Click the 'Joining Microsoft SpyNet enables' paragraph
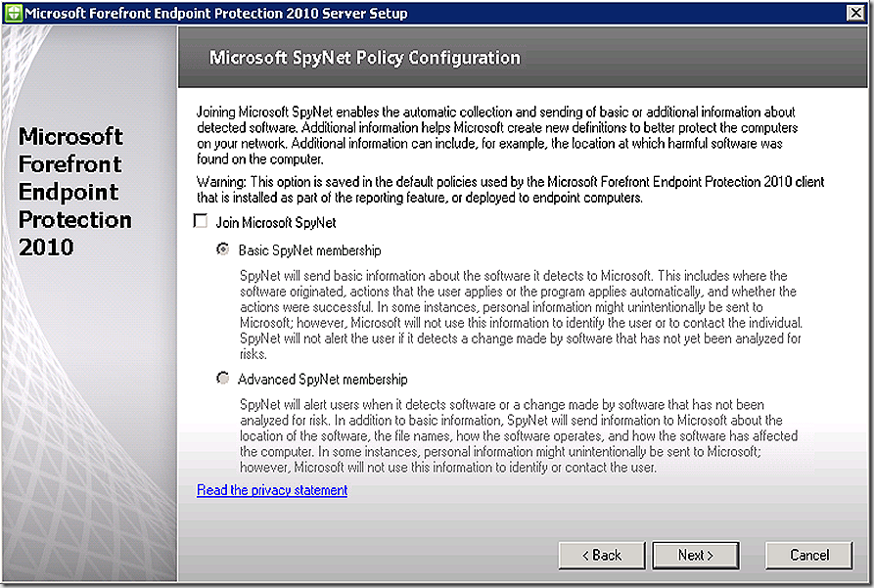874x588 pixels. tap(496, 135)
